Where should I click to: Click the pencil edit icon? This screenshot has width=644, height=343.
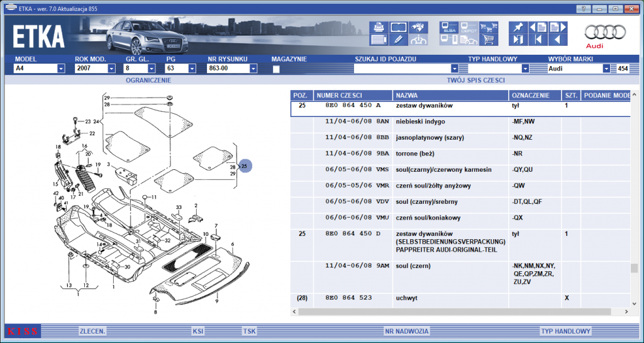[x=398, y=40]
